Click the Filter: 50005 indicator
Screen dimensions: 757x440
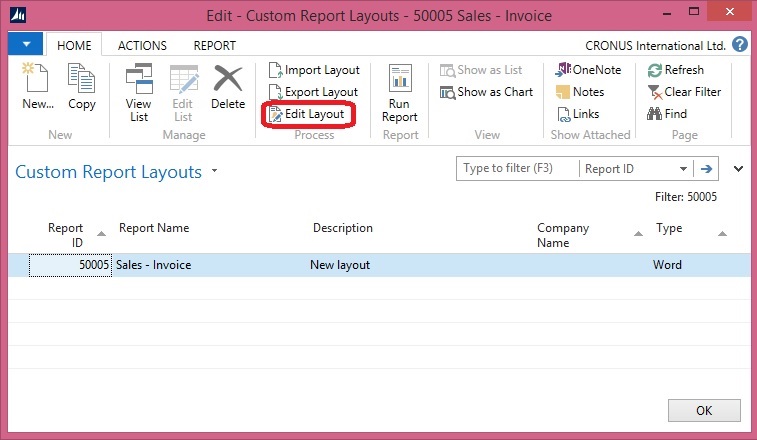686,197
